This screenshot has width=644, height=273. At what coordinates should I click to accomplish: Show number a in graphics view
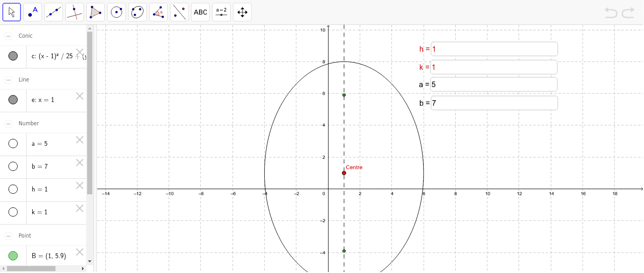point(13,143)
